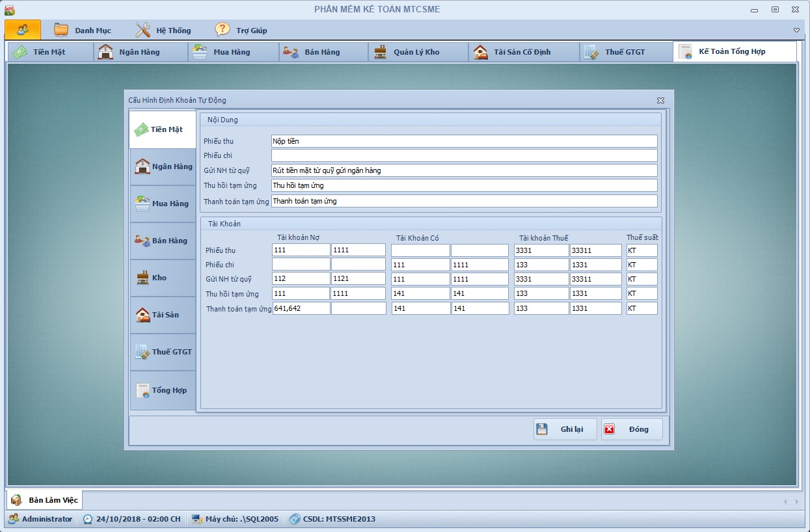Click the orange users icon tab
This screenshot has height=532, width=810.
point(23,30)
